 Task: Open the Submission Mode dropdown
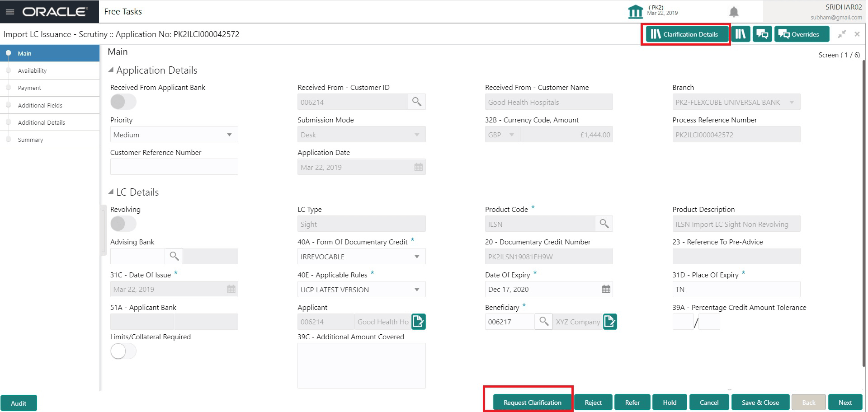(361, 135)
